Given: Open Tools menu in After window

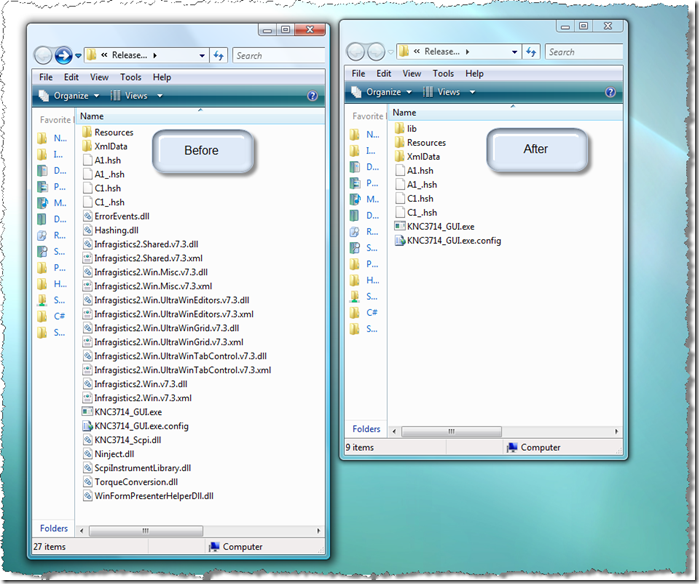Looking at the screenshot, I should 443,74.
